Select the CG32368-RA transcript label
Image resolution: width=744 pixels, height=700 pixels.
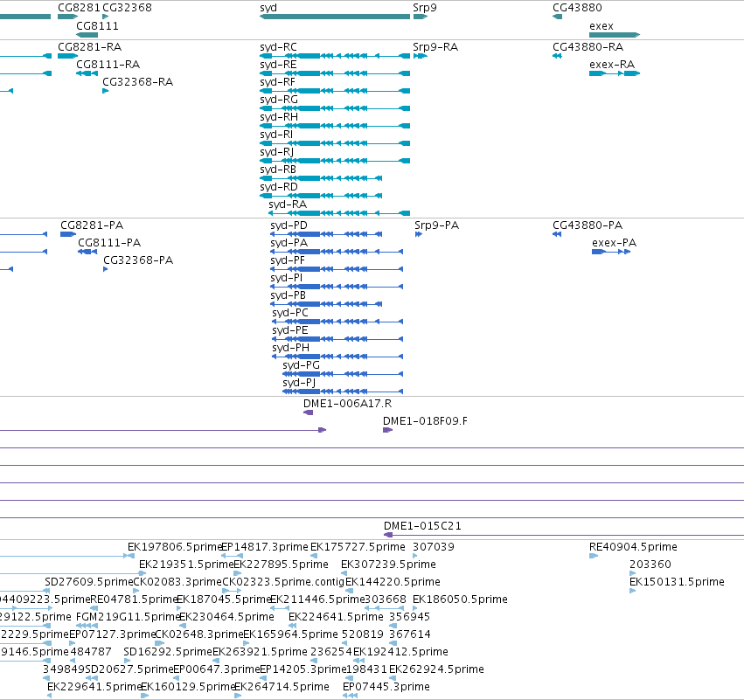pos(137,82)
